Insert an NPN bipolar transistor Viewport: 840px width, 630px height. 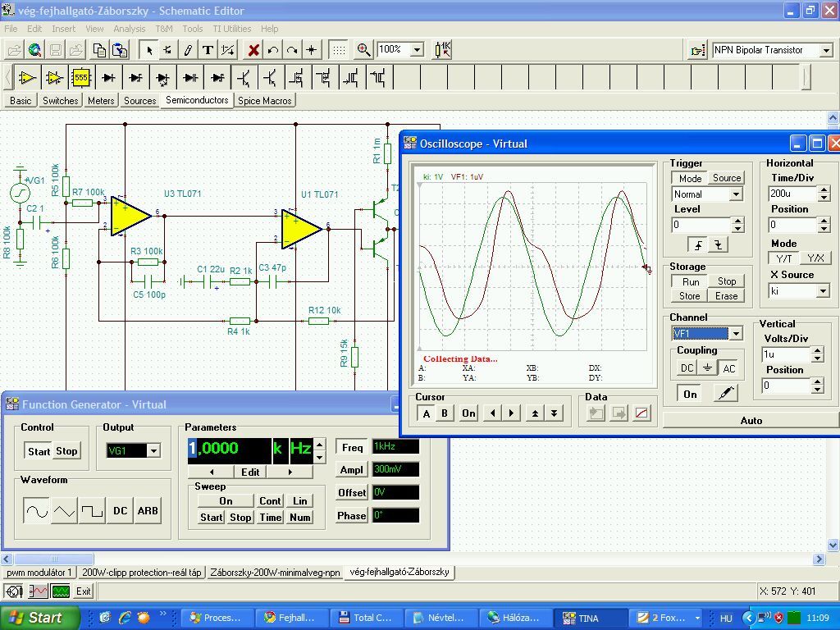(244, 78)
